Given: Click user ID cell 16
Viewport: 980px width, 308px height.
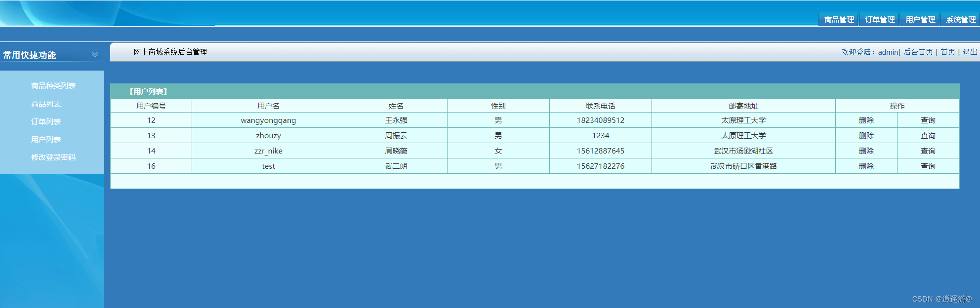Looking at the screenshot, I should coord(151,166).
